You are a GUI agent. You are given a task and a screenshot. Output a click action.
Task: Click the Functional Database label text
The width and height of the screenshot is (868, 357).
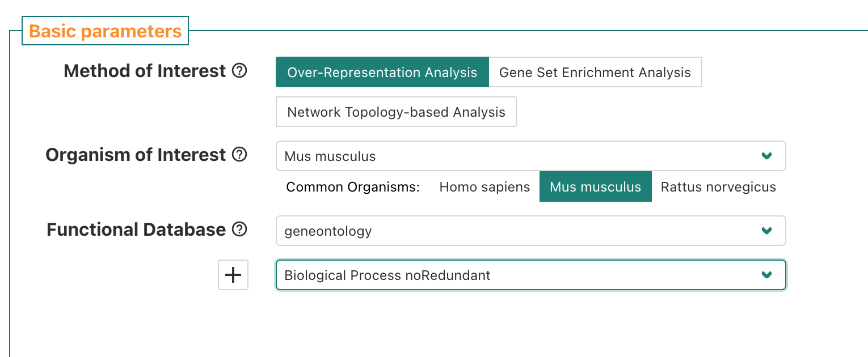(136, 229)
